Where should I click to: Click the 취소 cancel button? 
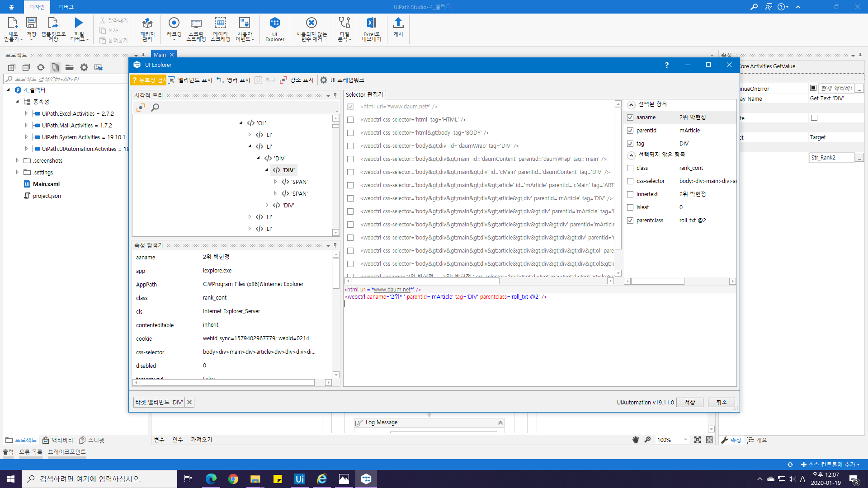tap(721, 402)
